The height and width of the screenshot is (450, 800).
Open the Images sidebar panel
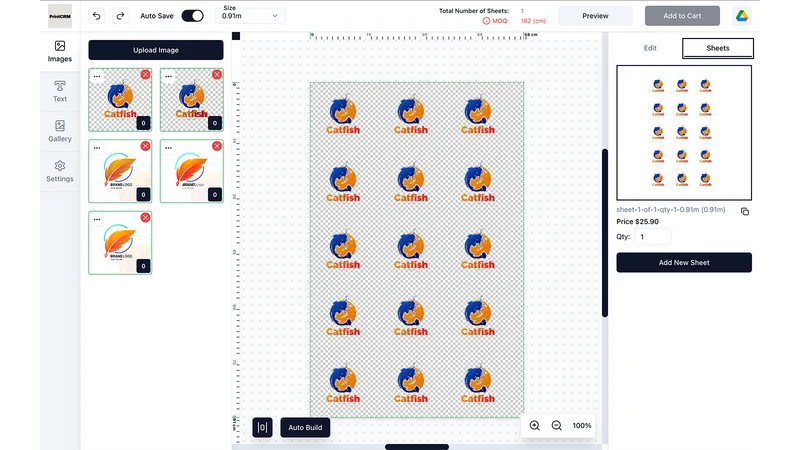point(60,52)
